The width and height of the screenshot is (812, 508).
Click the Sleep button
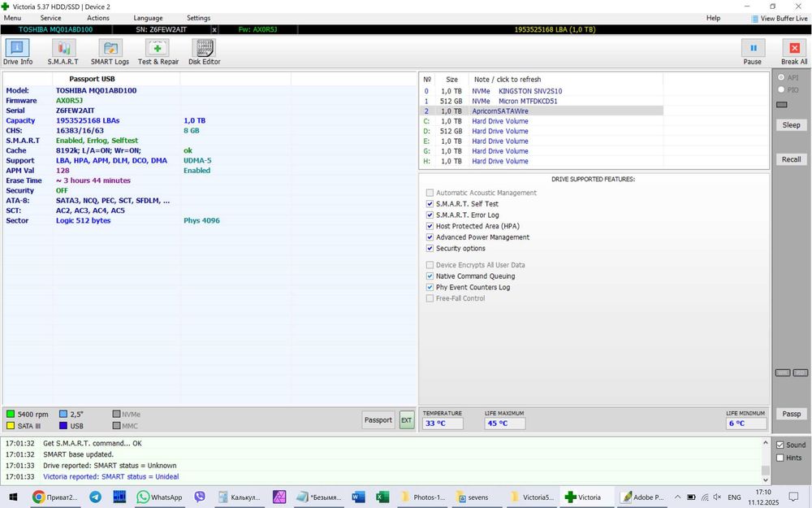791,125
